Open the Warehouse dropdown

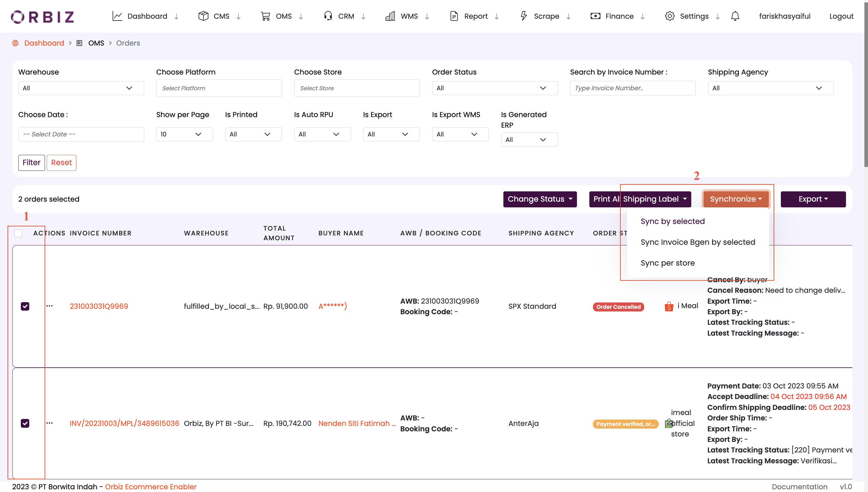click(x=81, y=88)
